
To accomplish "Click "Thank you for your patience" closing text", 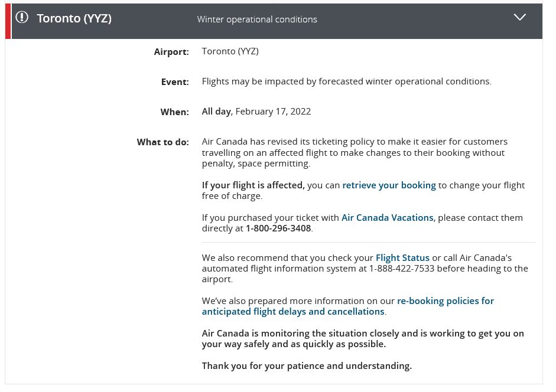I will (307, 366).
